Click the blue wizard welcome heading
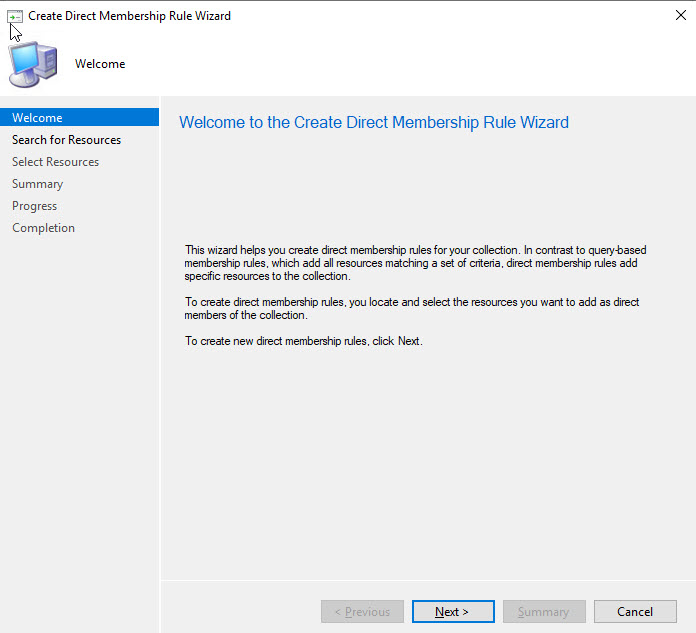The height and width of the screenshot is (633, 696). click(x=373, y=123)
